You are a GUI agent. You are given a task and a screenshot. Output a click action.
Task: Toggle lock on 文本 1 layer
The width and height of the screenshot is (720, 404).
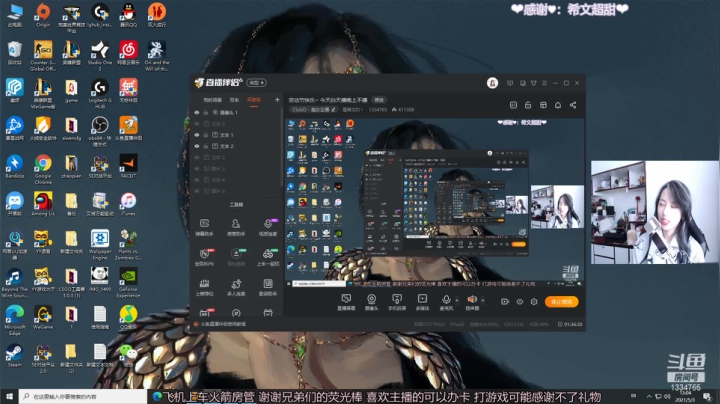click(206, 135)
